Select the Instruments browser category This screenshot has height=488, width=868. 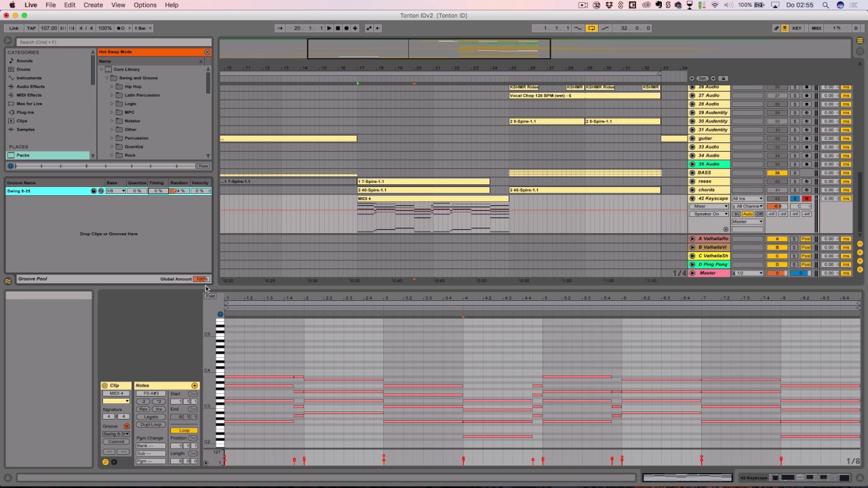[x=28, y=78]
